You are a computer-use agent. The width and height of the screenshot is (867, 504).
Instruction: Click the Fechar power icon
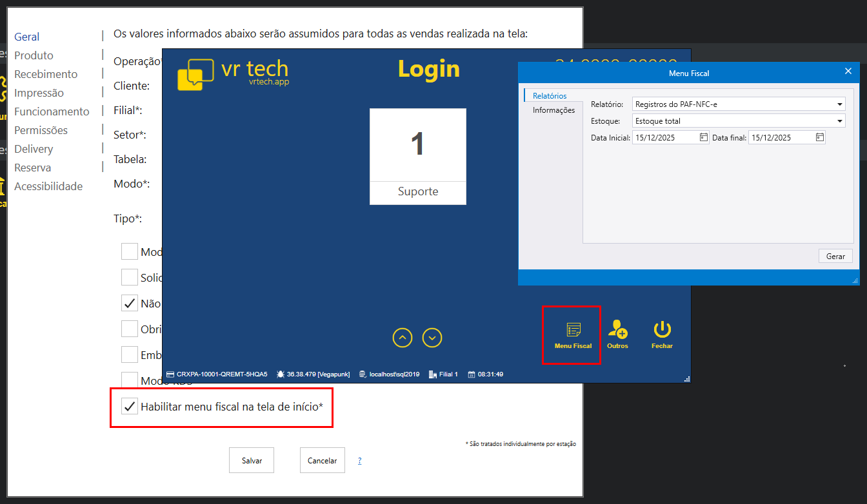(662, 331)
